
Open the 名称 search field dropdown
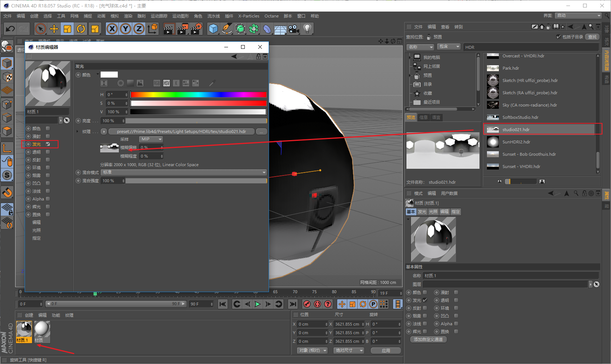[x=420, y=47]
